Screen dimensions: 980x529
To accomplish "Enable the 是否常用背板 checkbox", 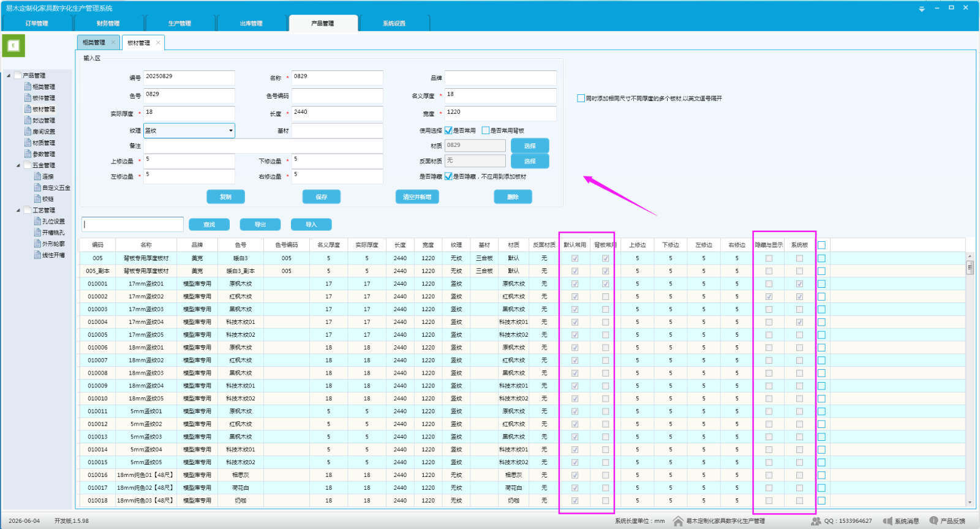I will 486,130.
